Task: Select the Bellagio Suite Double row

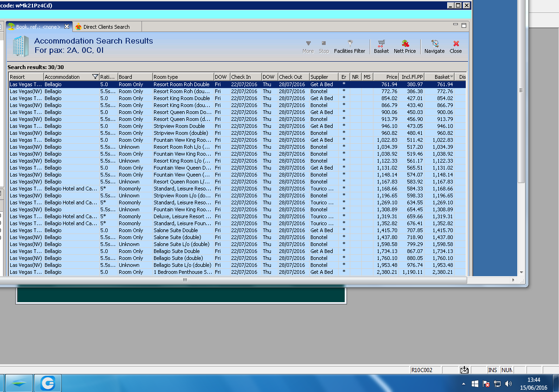Action: (x=238, y=251)
